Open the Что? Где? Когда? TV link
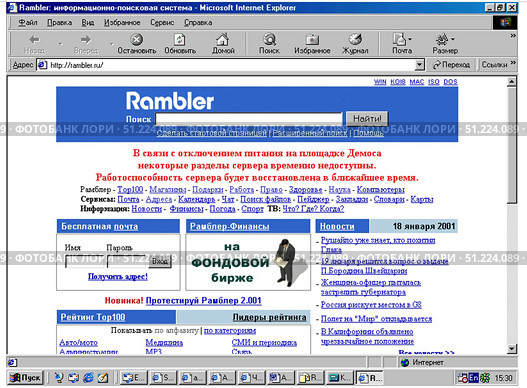This screenshot has height=388, width=527. (313, 209)
